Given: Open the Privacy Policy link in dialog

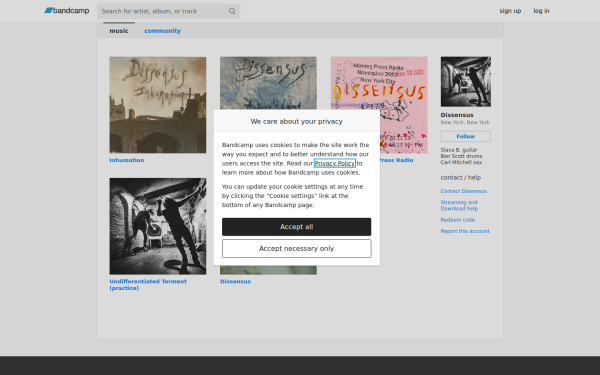Looking at the screenshot, I should (334, 163).
